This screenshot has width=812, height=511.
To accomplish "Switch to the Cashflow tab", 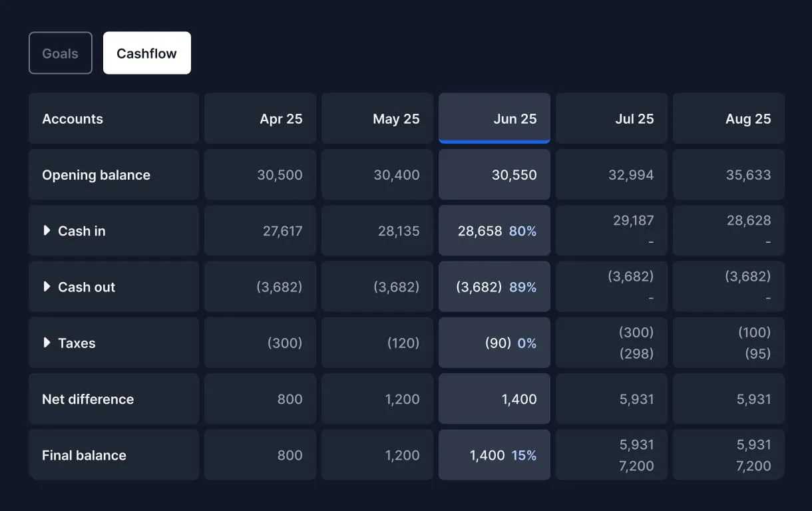I will click(x=146, y=53).
